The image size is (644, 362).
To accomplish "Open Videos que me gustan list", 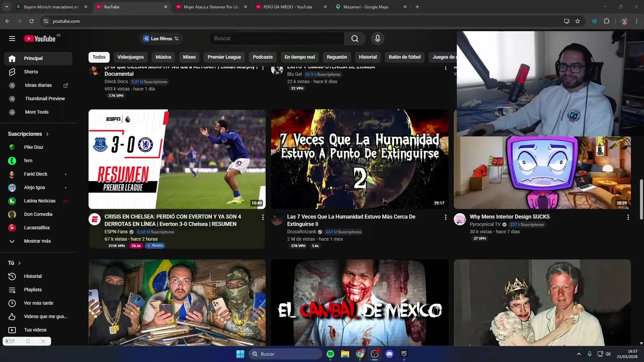I will pyautogui.click(x=38, y=317).
